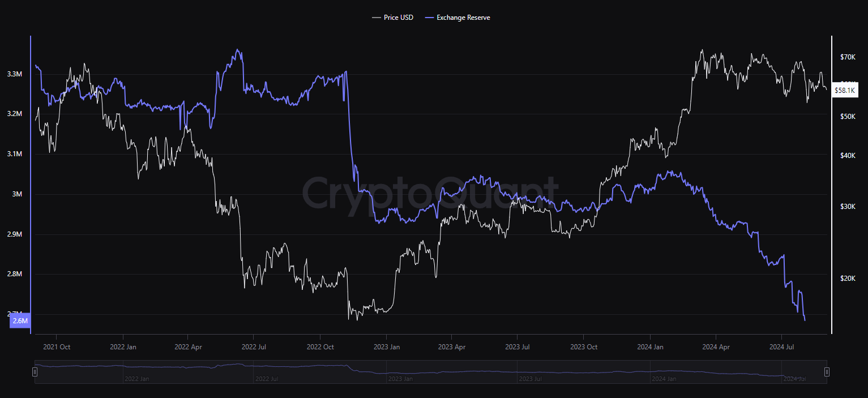
Task: Click the 2023 Oct date label
Action: click(584, 346)
